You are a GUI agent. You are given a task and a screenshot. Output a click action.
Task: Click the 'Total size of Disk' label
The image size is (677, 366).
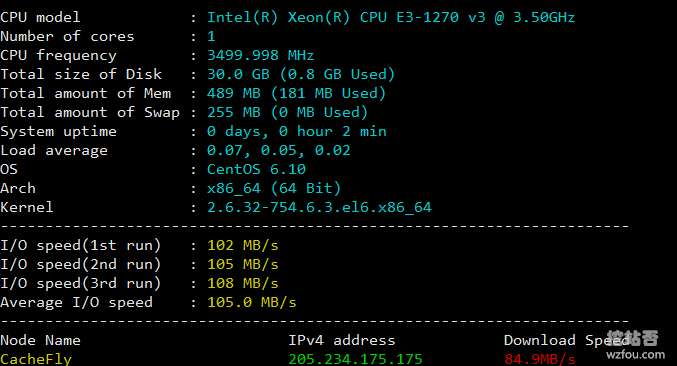point(81,74)
